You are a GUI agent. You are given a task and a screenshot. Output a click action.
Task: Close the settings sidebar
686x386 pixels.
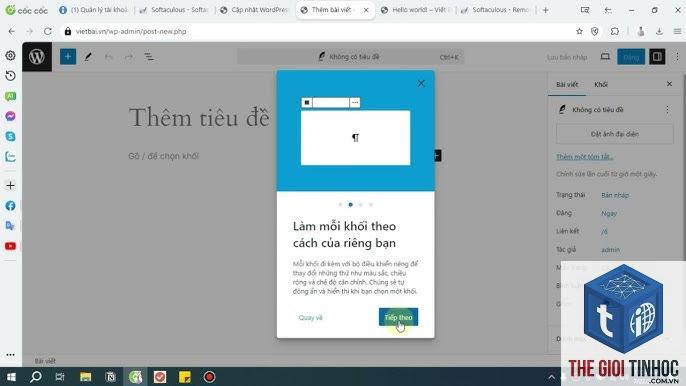669,84
